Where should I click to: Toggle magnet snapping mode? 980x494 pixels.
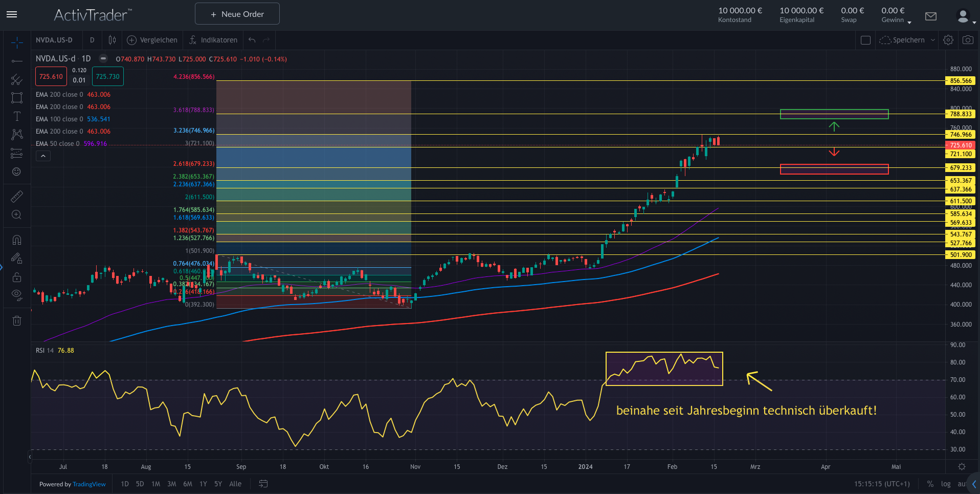click(17, 240)
